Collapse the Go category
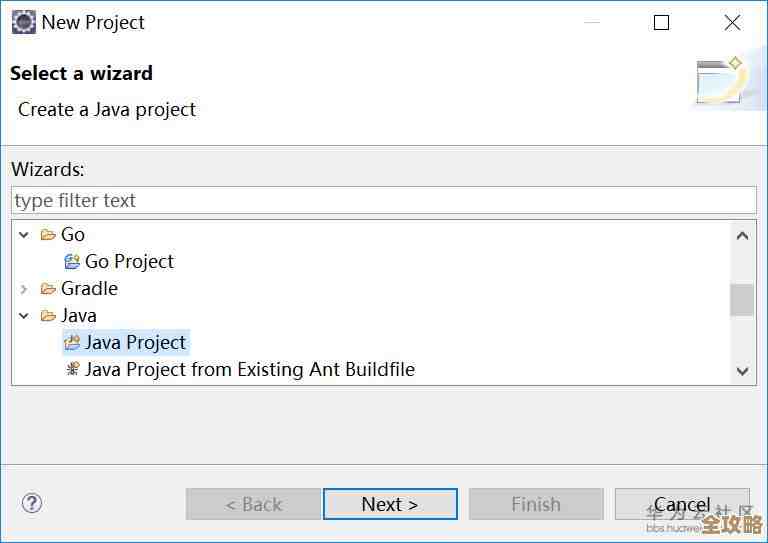The height and width of the screenshot is (543, 768). pyautogui.click(x=24, y=235)
